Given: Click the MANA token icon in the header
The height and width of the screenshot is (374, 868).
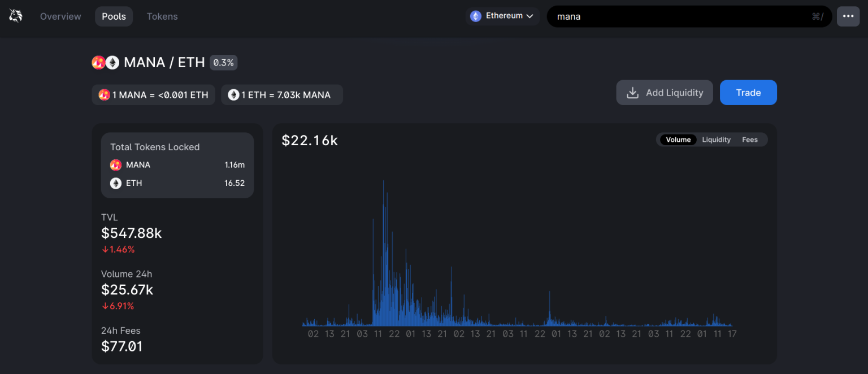Looking at the screenshot, I should (x=98, y=62).
